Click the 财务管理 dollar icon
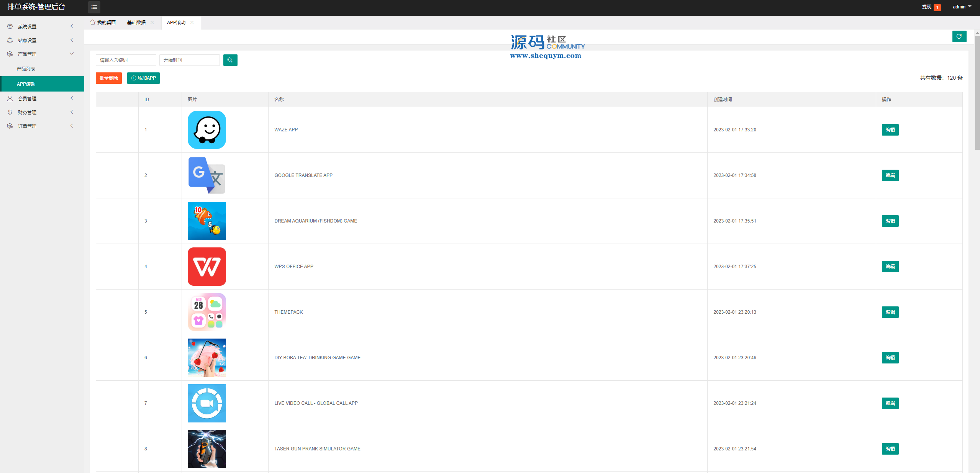 point(10,112)
